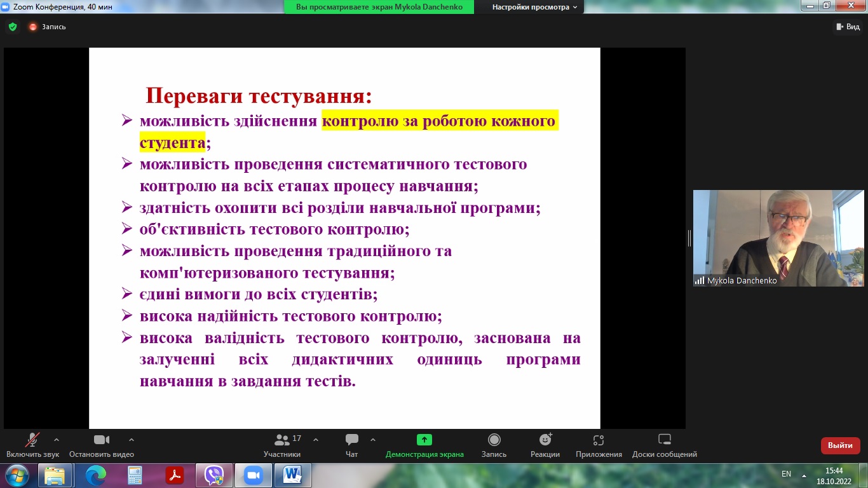Click the slide heading Переваги тестування
This screenshot has height=488, width=868.
click(x=259, y=95)
